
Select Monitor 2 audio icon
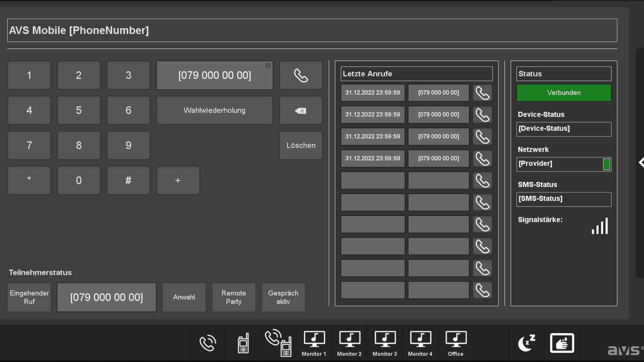(x=350, y=343)
